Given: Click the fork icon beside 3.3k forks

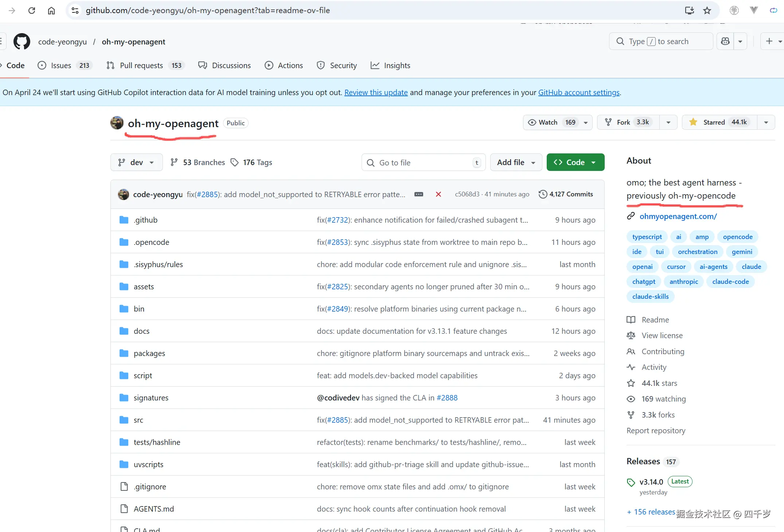Looking at the screenshot, I should 631,415.
